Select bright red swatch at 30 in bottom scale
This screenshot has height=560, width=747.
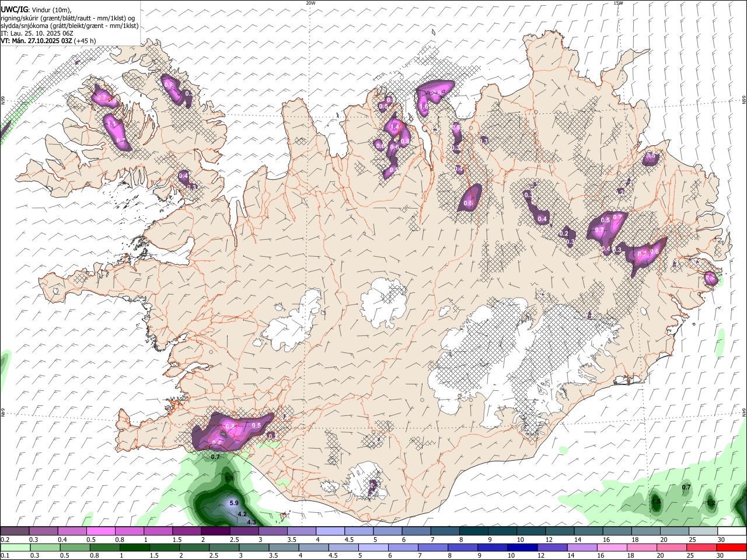(x=731, y=548)
